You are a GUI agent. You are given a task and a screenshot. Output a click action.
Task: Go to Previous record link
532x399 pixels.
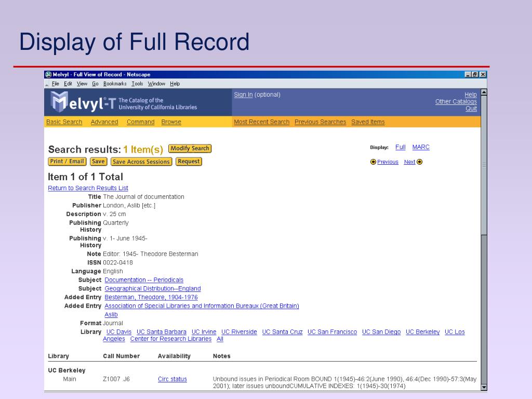[x=388, y=162]
